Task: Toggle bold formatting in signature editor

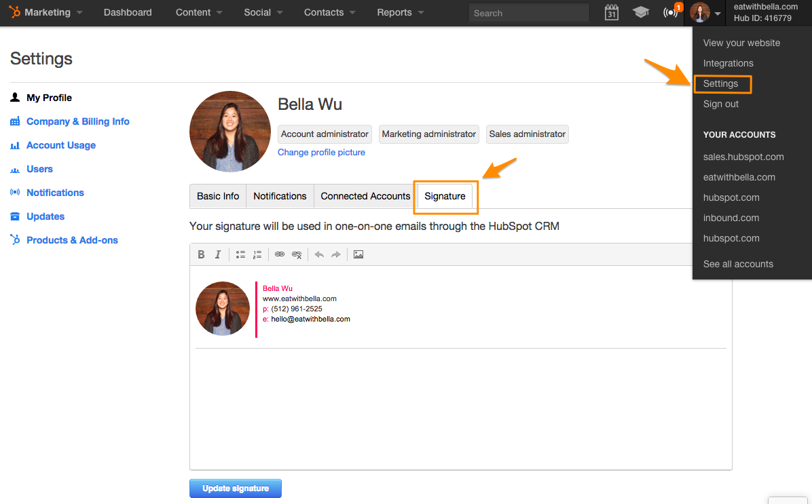Action: pos(202,254)
